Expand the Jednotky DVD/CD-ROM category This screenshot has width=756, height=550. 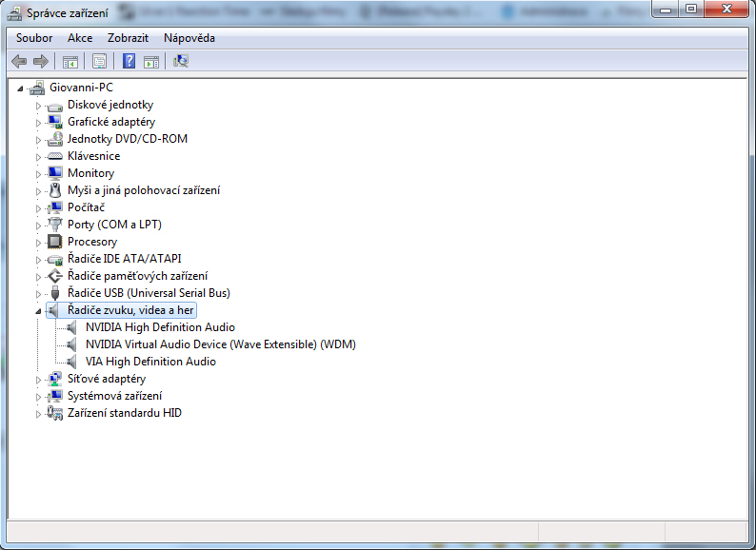pyautogui.click(x=38, y=140)
